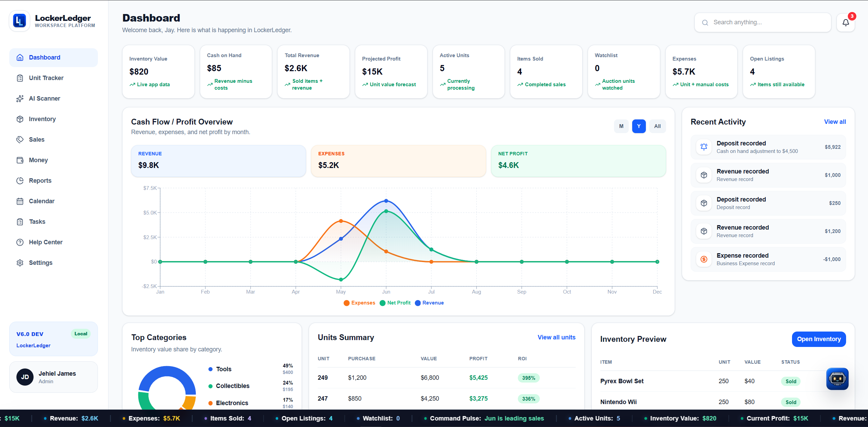Open the AI Scanner sparkle icon
This screenshot has height=427, width=868.
[20, 99]
